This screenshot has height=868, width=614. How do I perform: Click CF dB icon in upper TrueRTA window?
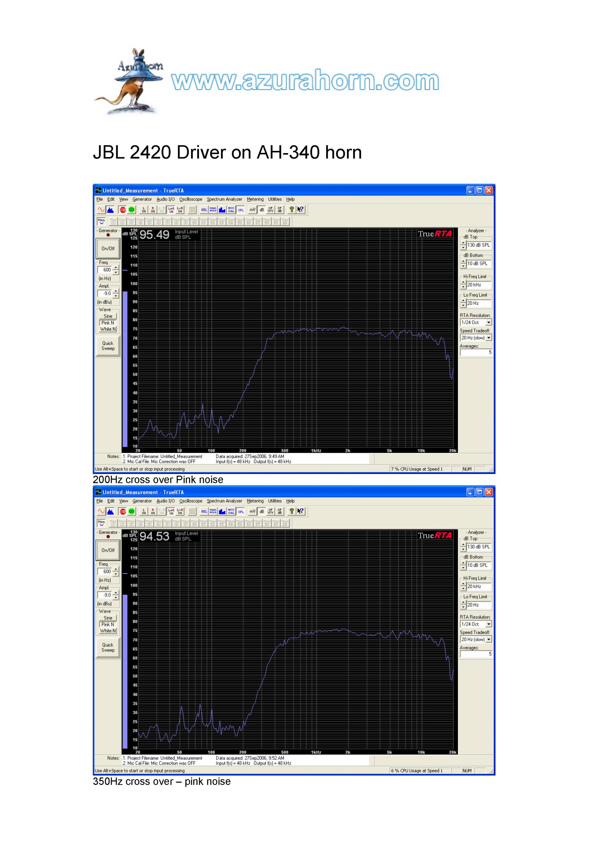point(280,210)
